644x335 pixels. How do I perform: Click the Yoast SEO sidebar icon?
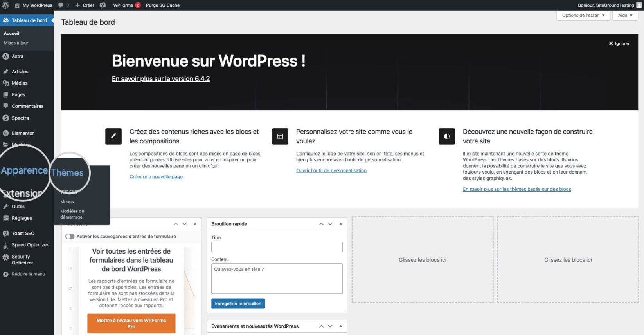5,233
